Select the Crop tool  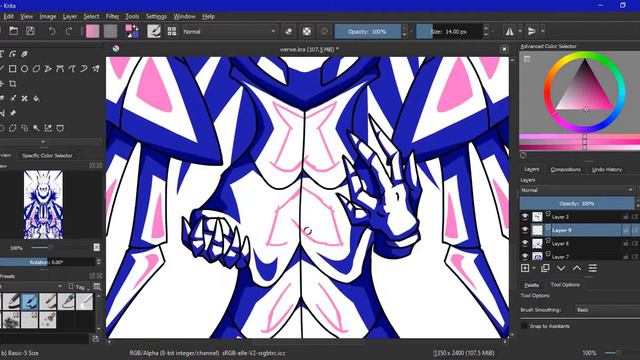(x=13, y=84)
